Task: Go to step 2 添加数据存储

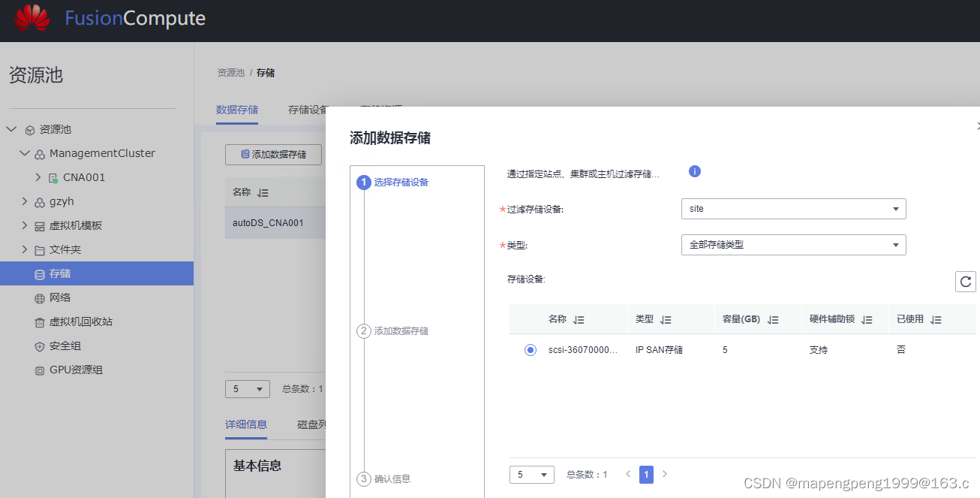Action: click(393, 330)
